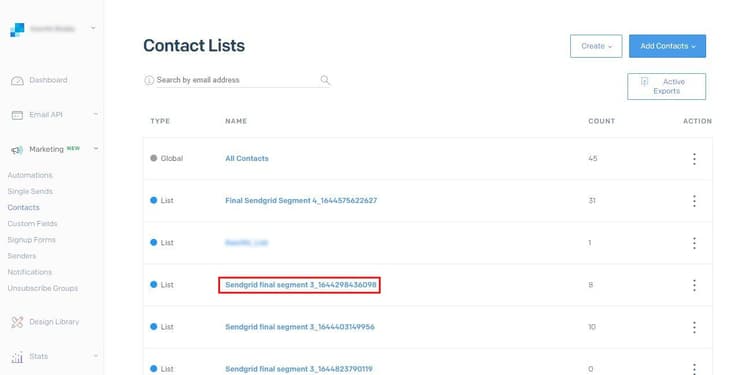The height and width of the screenshot is (375, 750).
Task: Click the Marketing megaphone icon
Action: (17, 150)
